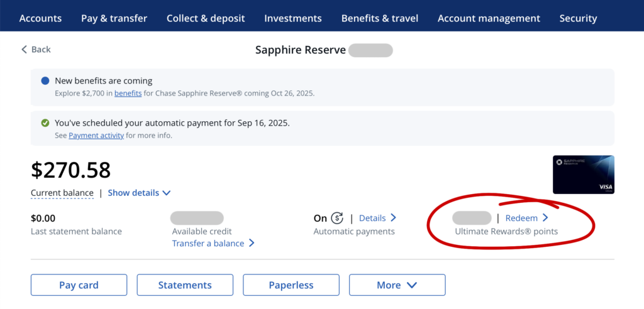Open the Accounts menu
The height and width of the screenshot is (309, 644).
pos(40,18)
